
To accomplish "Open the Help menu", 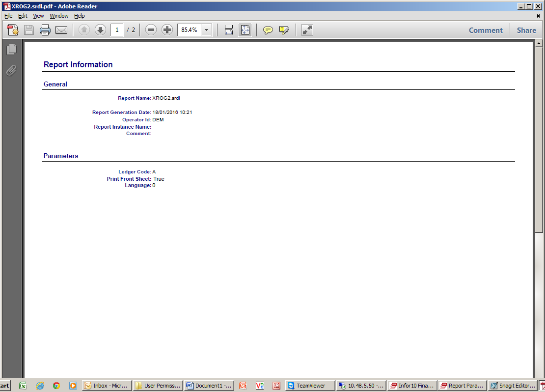I will coord(79,16).
